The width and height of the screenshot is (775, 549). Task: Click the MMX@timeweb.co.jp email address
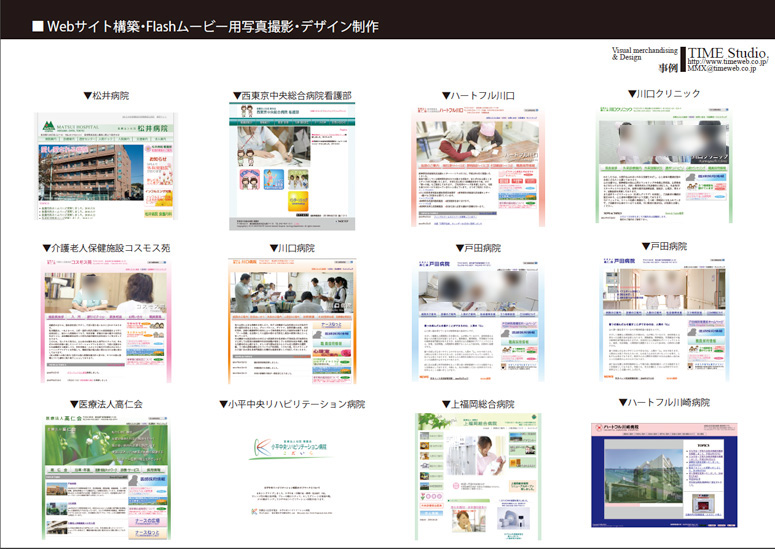tap(722, 69)
